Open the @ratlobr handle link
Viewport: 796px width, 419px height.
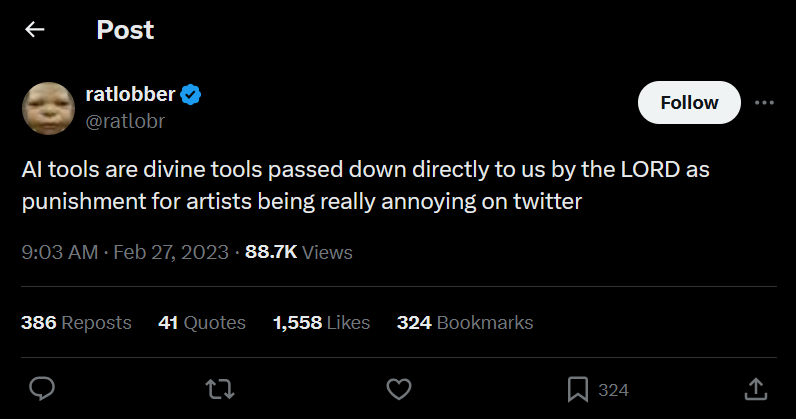(125, 121)
